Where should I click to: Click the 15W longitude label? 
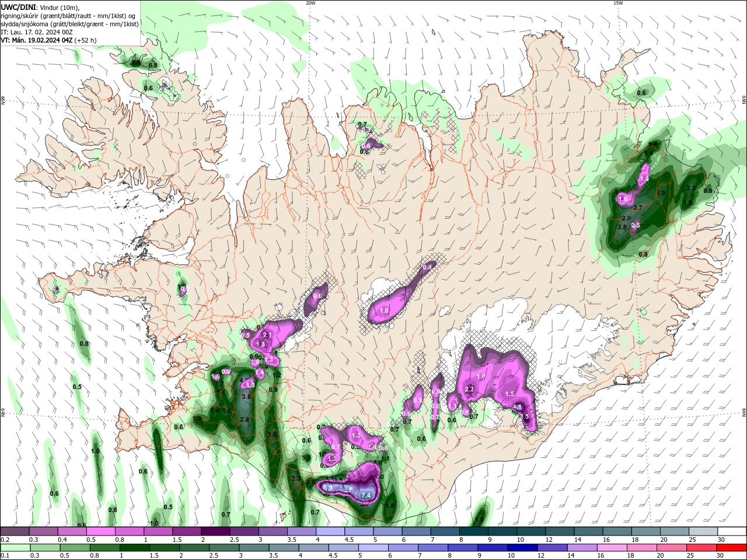(618, 3)
